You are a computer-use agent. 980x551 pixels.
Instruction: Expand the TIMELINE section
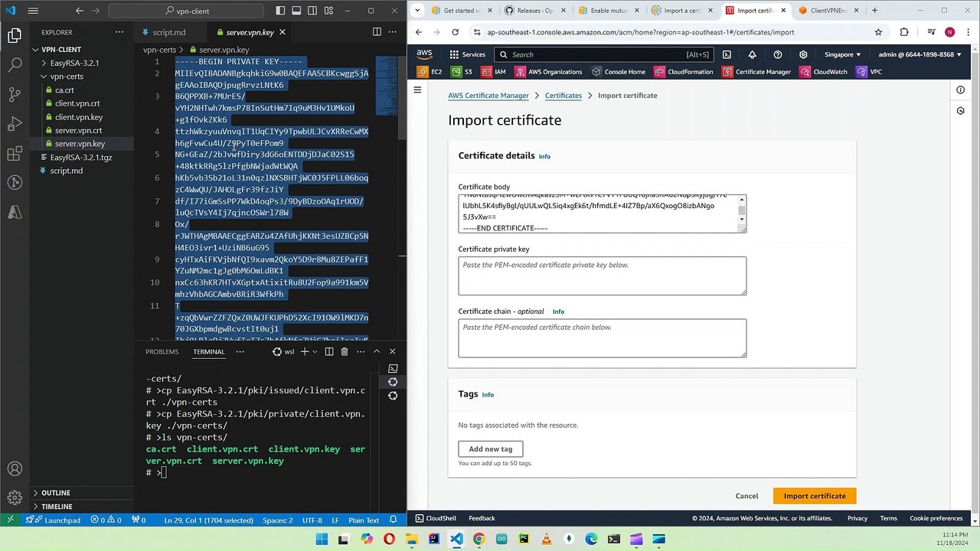pos(57,507)
